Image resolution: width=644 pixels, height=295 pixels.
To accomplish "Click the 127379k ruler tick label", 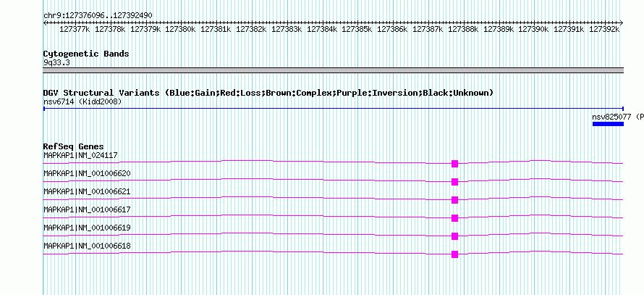I will 145,29.
